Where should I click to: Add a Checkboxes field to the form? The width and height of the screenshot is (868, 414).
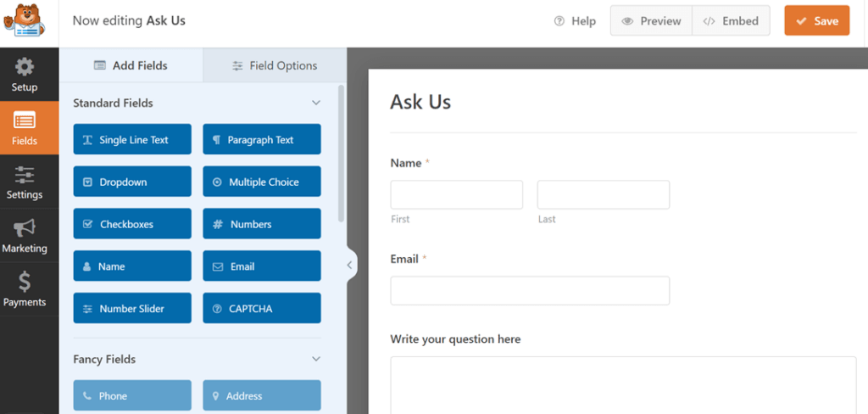[132, 224]
